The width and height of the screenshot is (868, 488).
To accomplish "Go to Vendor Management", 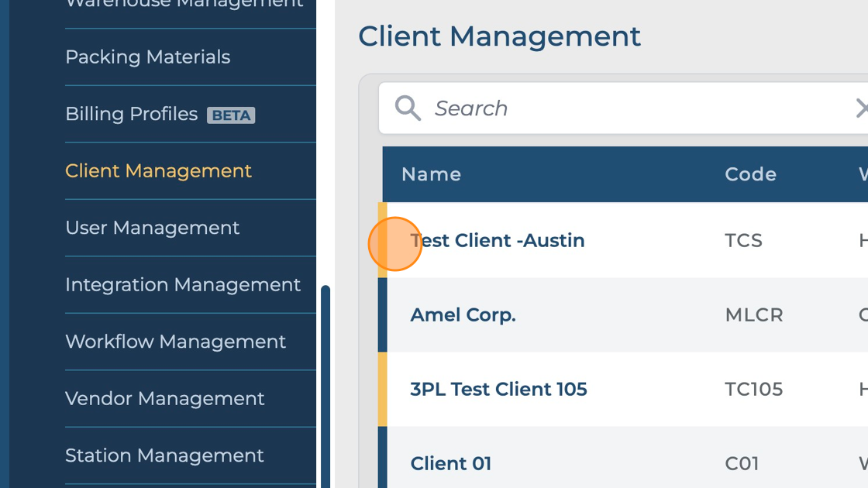I will pos(164,399).
